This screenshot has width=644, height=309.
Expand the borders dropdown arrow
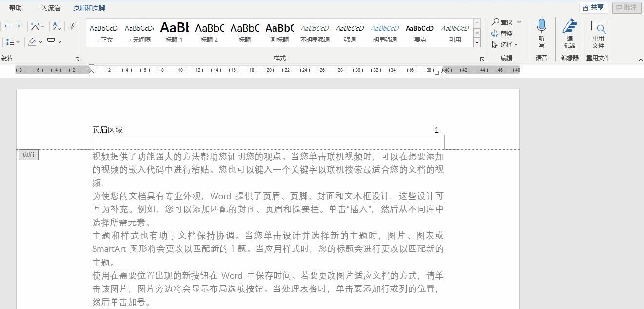click(x=59, y=42)
